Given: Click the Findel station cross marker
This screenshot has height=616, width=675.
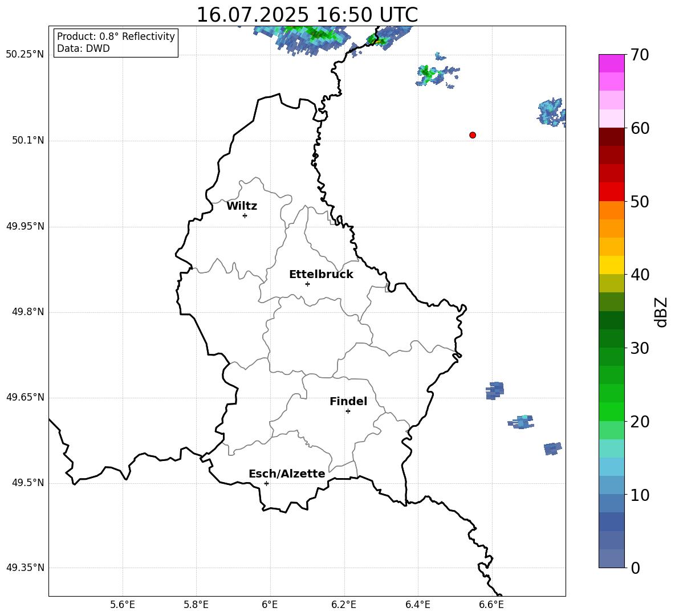Looking at the screenshot, I should tap(348, 411).
